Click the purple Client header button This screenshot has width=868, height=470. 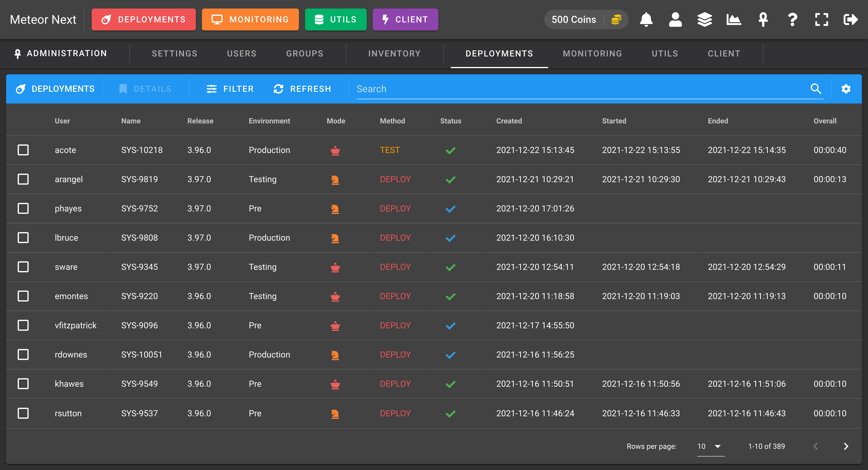coord(405,19)
